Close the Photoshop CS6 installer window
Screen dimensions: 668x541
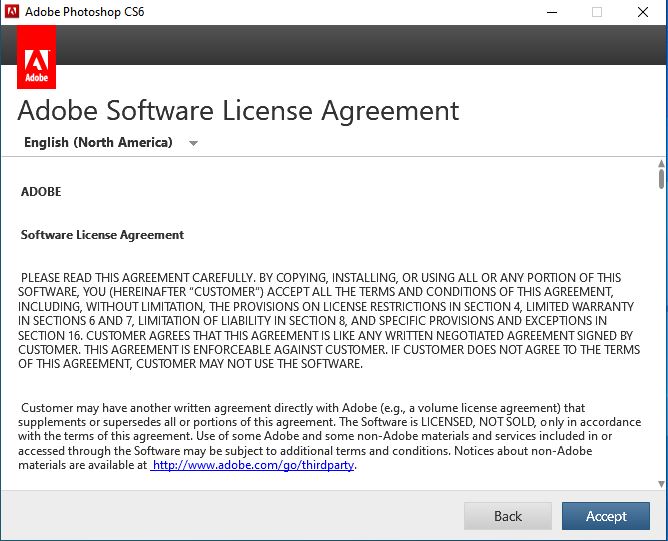[643, 12]
